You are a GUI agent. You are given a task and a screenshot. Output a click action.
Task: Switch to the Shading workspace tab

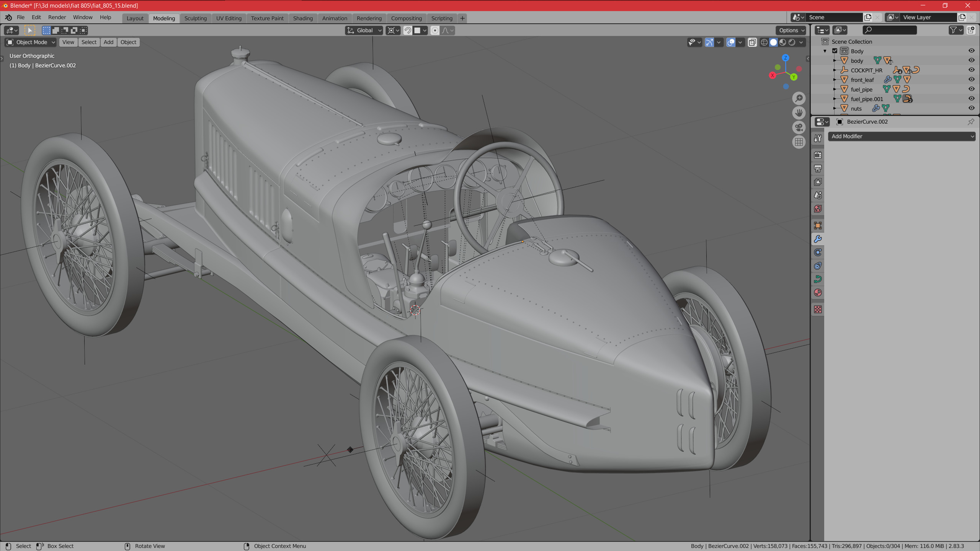(x=303, y=18)
